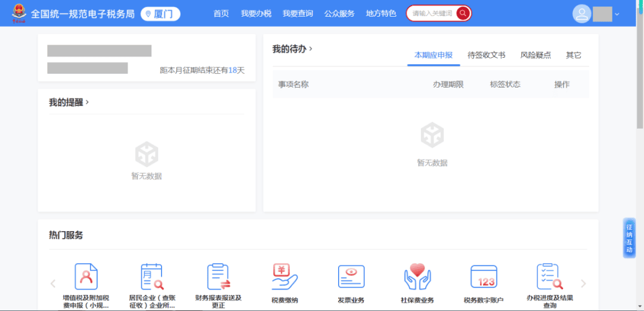Select the 风险疑点 tab
This screenshot has width=644, height=311.
(535, 55)
